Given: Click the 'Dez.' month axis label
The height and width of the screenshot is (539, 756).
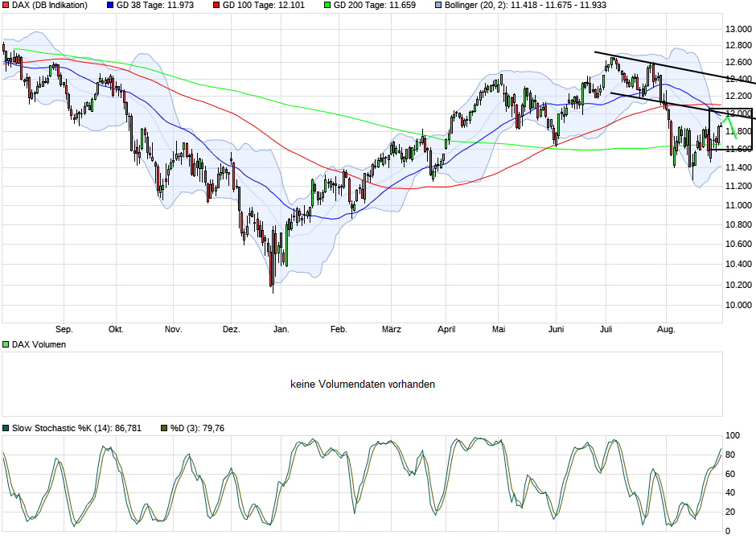Looking at the screenshot, I should point(232,329).
